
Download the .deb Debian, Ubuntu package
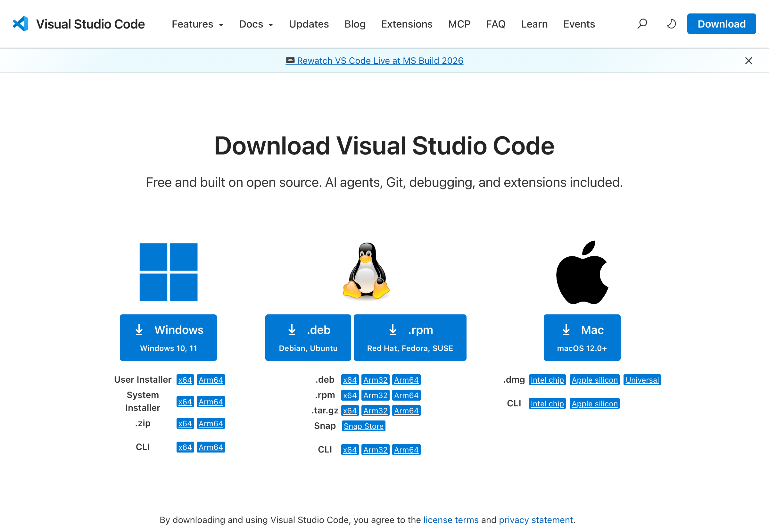coord(308,337)
